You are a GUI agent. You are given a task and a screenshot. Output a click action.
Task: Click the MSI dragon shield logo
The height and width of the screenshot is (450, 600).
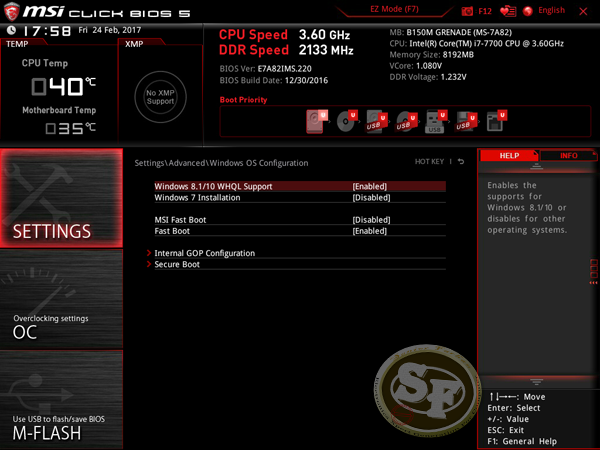coord(11,11)
